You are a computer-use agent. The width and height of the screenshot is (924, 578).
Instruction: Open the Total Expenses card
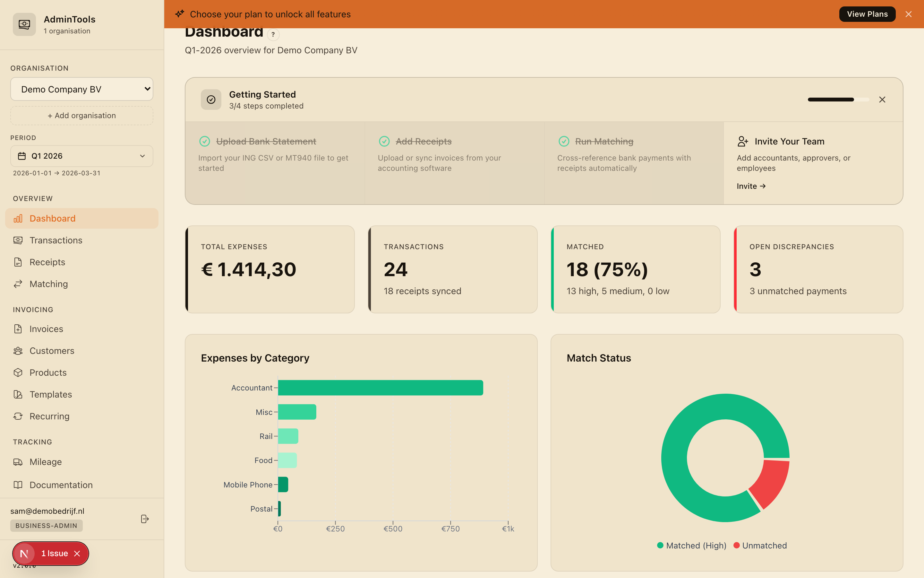[270, 269]
